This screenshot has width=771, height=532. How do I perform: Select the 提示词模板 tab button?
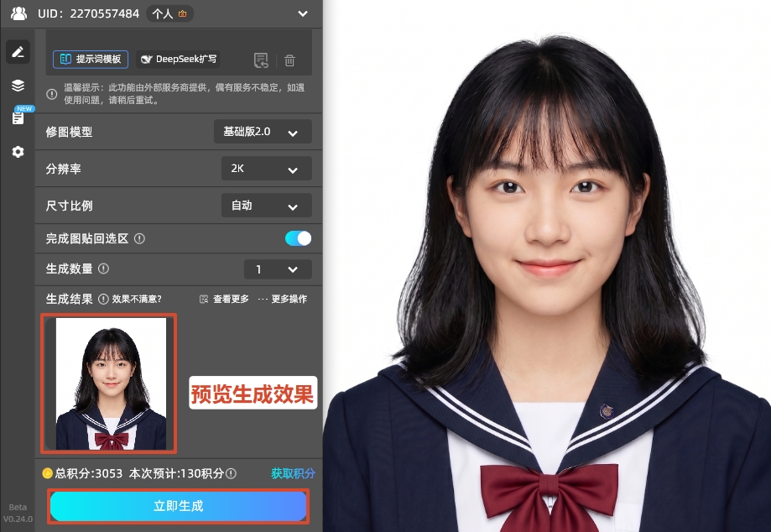click(90, 60)
